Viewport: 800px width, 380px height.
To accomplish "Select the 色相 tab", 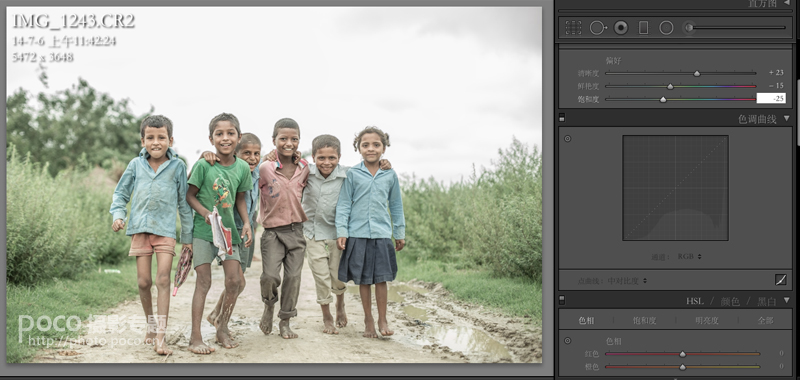I will point(586,321).
